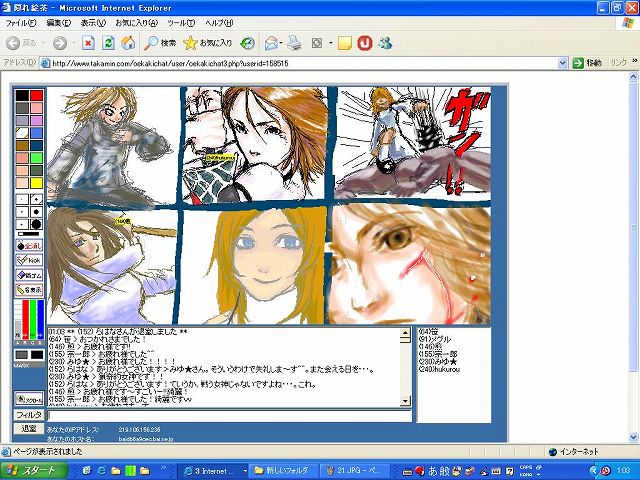Click chat log scroll down arrow
Image resolution: width=640 pixels, height=480 pixels.
tap(405, 401)
